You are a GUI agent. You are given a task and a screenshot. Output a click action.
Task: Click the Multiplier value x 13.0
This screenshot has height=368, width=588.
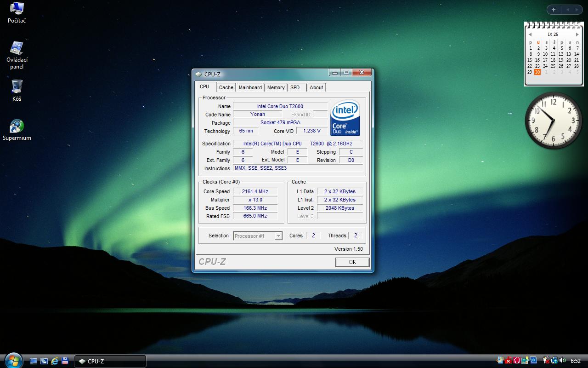(255, 200)
